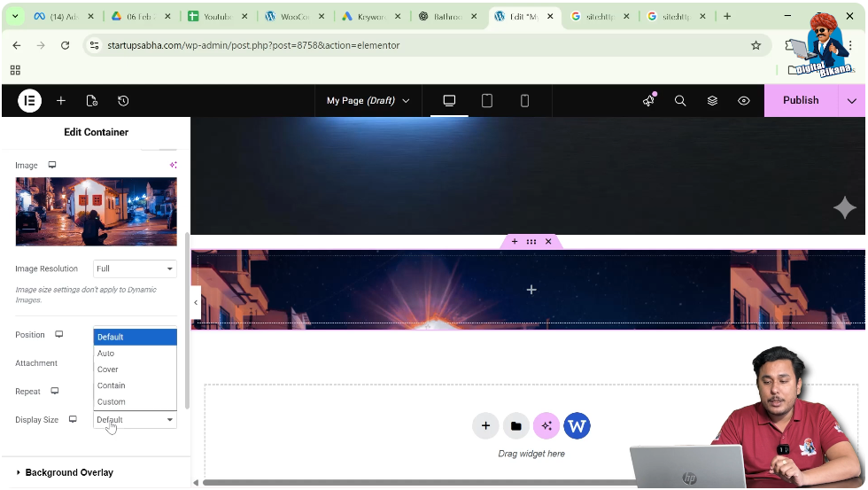The width and height of the screenshot is (868, 490).
Task: Click the Edit Container panel title
Action: (97, 132)
